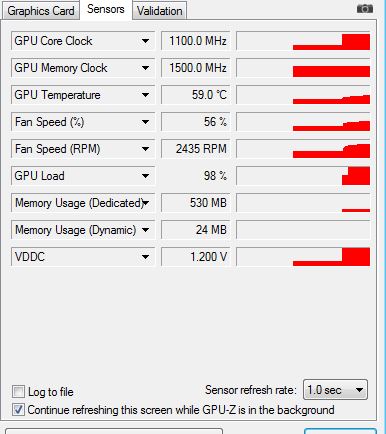Click the camera screenshot icon
Screen dimensions: 386x434
coord(365,8)
